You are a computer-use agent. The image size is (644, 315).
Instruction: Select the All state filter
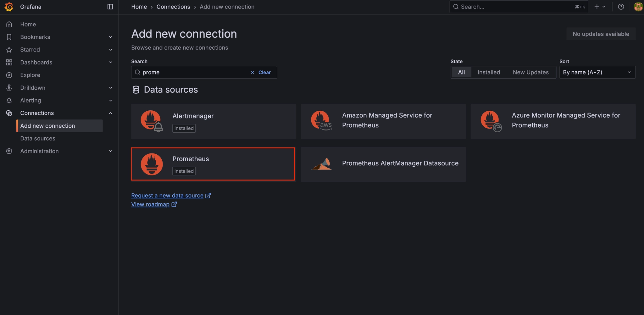[x=461, y=72]
